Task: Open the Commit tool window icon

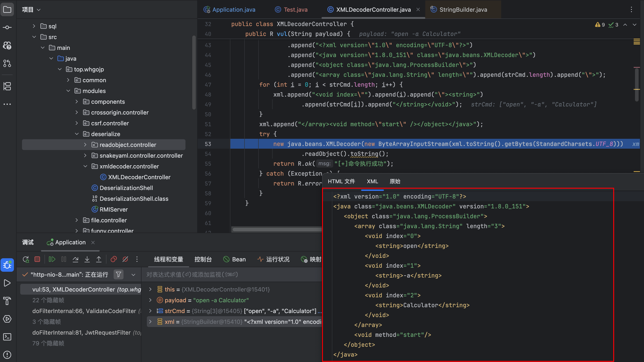Action: (x=7, y=27)
